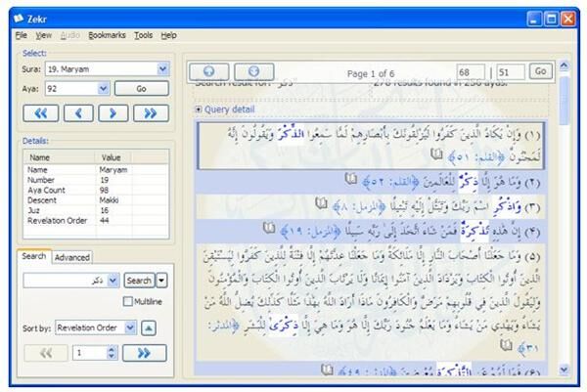Go to next search page double-arrow button
Screen dimensions: 587x392
pos(145,353)
